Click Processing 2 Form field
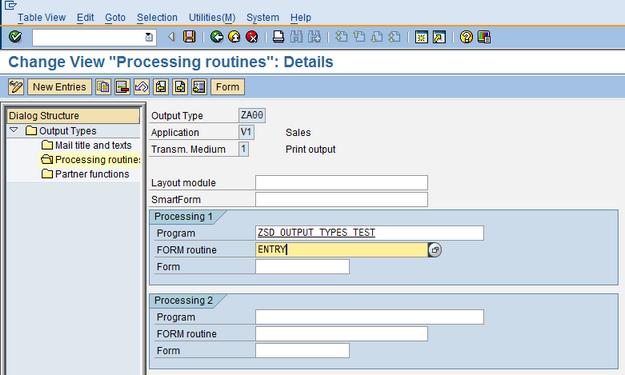This screenshot has height=375, width=625. [x=303, y=350]
